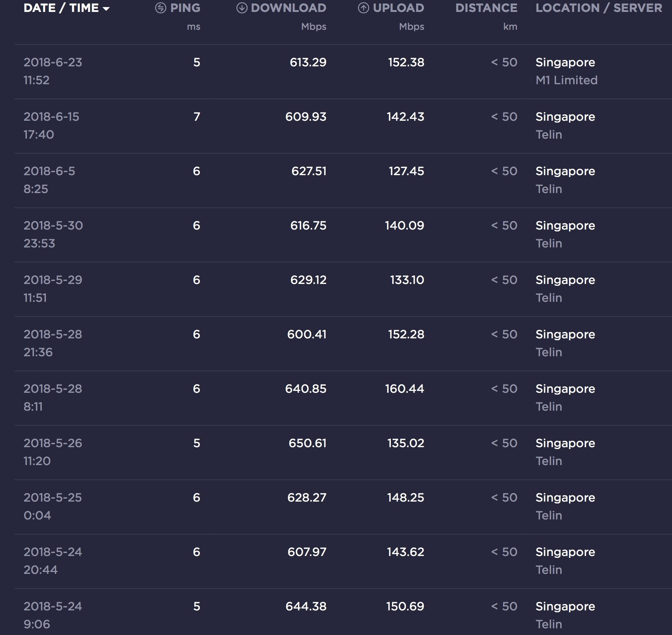Sort by DOWNLOAD column header

point(288,8)
